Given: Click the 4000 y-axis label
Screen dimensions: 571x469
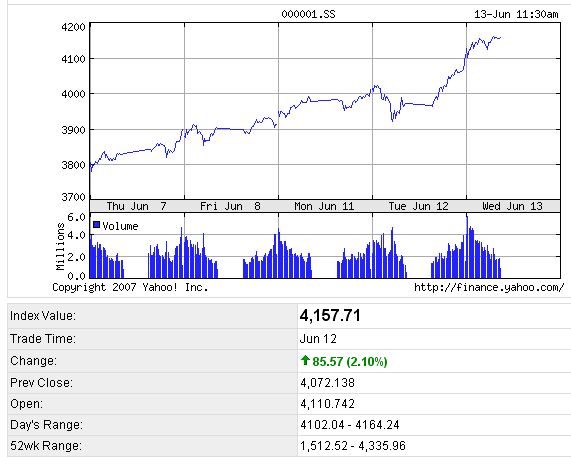Looking at the screenshot, I should click(74, 94).
